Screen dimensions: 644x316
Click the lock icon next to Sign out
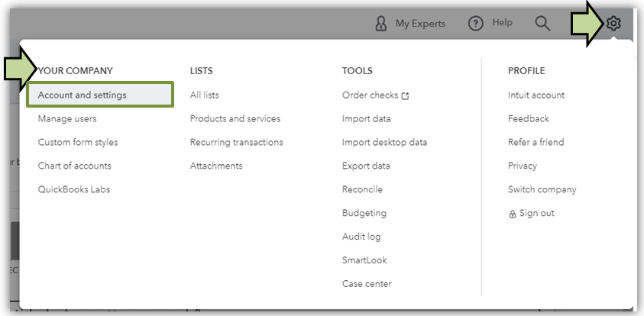[512, 214]
